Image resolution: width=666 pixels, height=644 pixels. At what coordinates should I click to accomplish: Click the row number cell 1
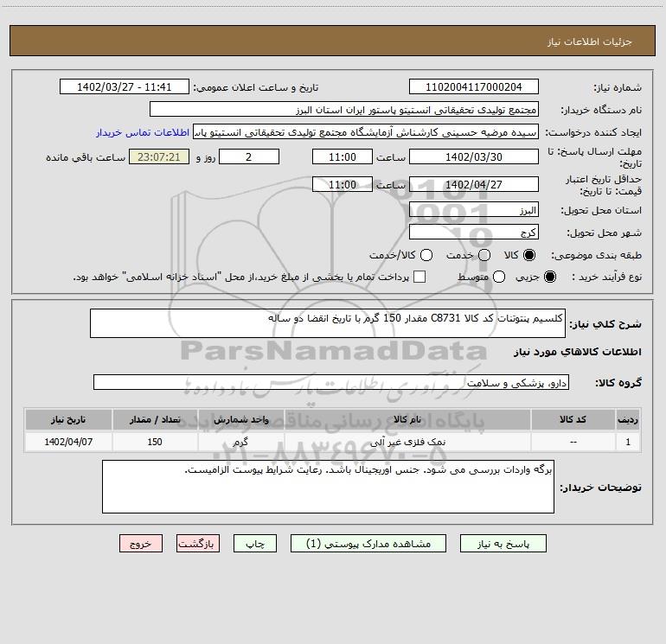click(628, 442)
